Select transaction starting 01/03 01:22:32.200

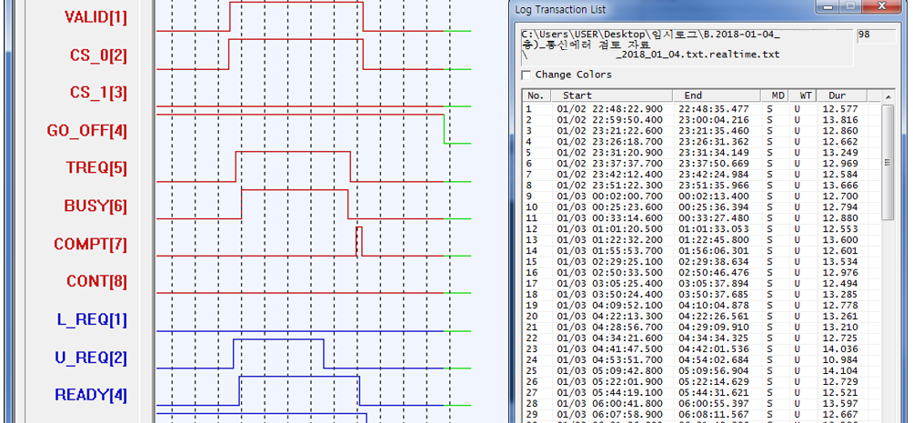(x=702, y=240)
